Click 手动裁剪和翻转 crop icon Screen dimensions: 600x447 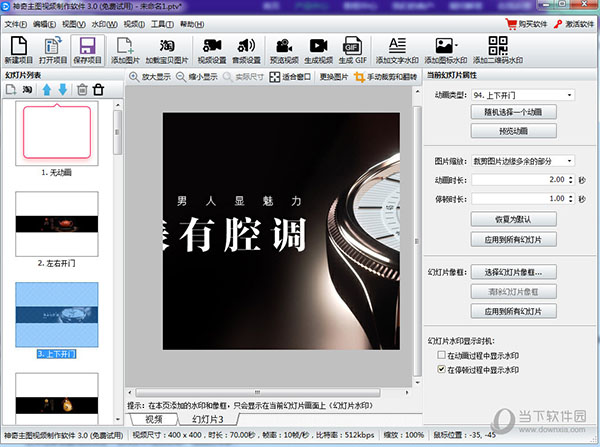tap(385, 77)
